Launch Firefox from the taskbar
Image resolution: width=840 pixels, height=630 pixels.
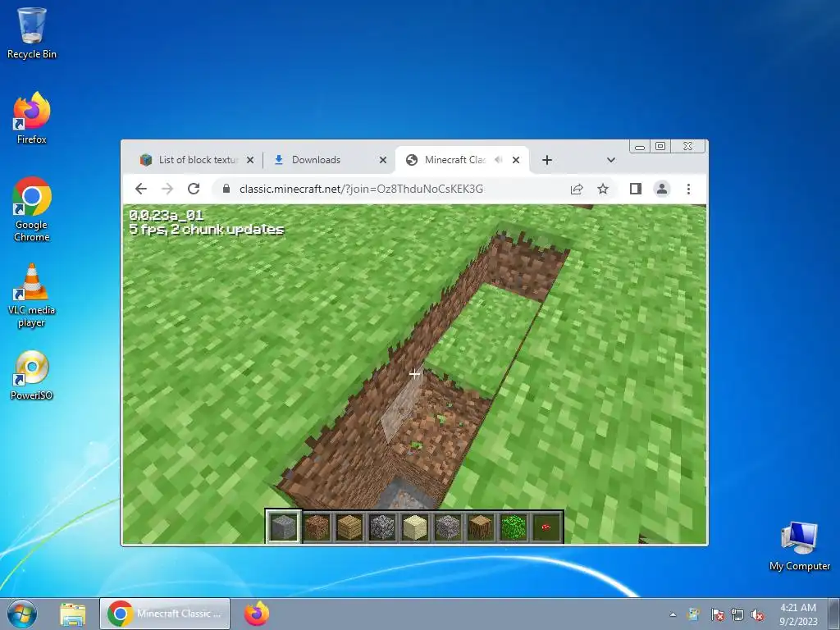click(x=257, y=614)
